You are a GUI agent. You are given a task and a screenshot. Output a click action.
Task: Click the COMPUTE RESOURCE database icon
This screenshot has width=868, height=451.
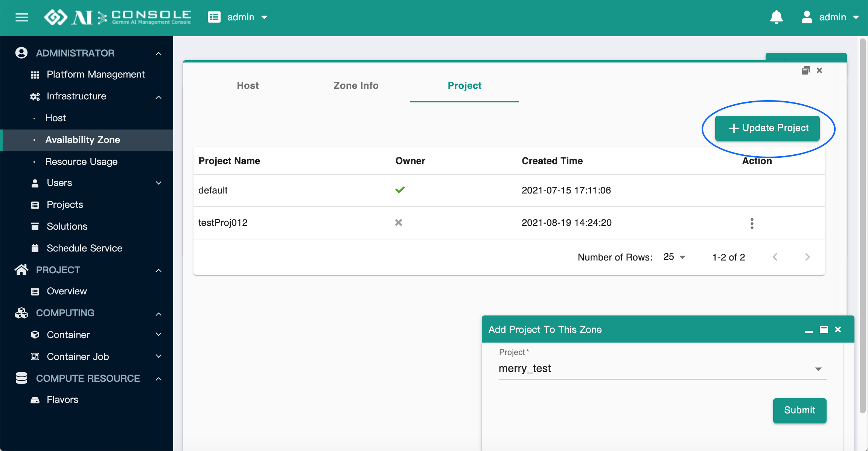(x=21, y=378)
